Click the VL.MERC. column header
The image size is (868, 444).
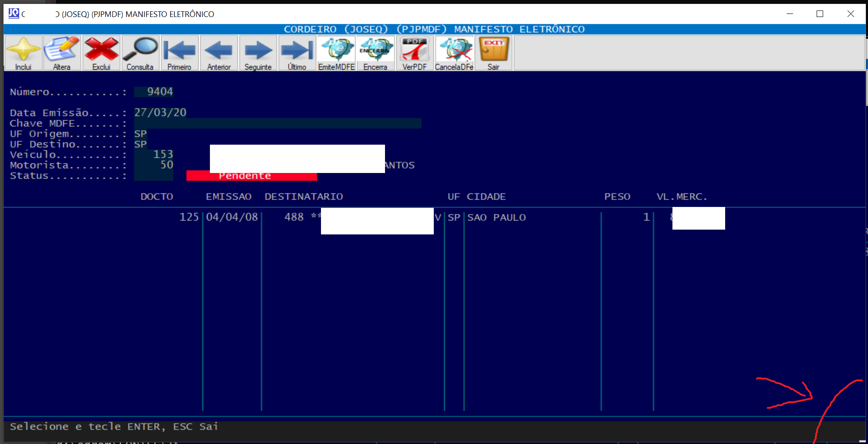click(682, 197)
